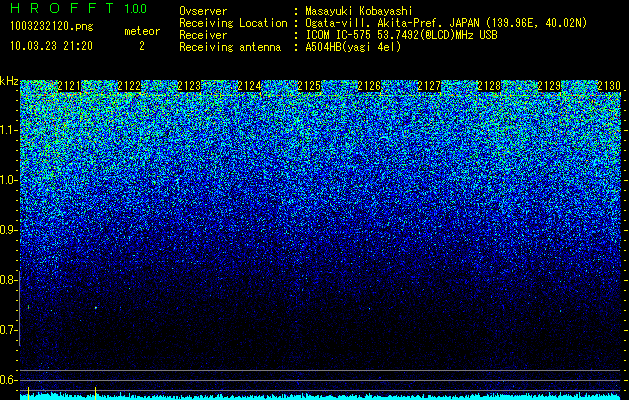Click the 'Ovserver' field label

[203, 11]
